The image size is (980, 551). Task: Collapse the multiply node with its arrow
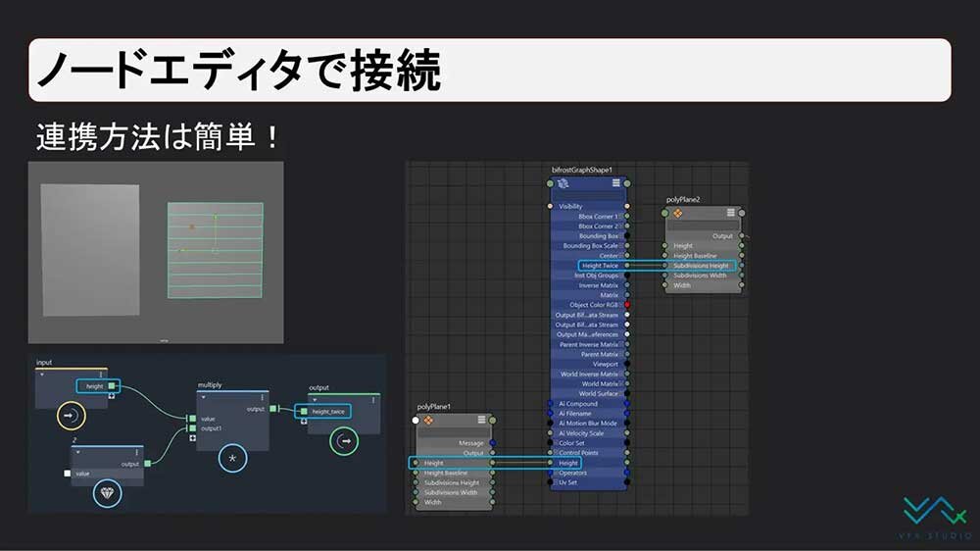[x=204, y=398]
